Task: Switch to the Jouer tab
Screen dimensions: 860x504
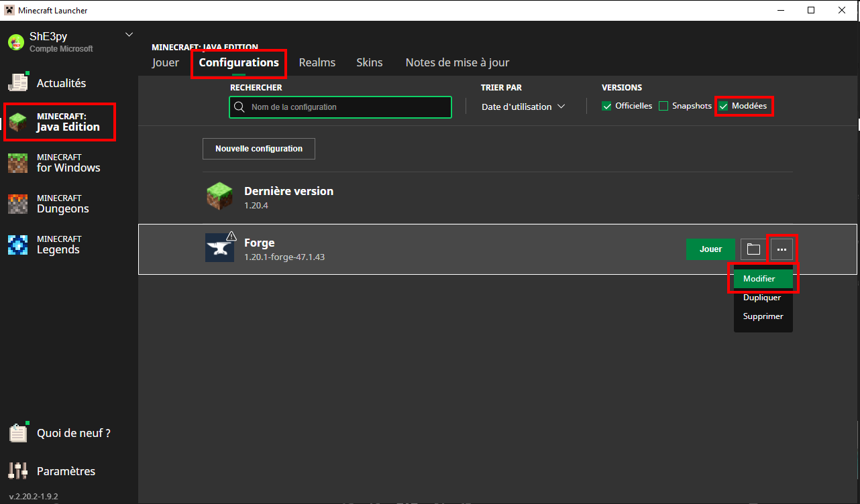Action: (166, 62)
